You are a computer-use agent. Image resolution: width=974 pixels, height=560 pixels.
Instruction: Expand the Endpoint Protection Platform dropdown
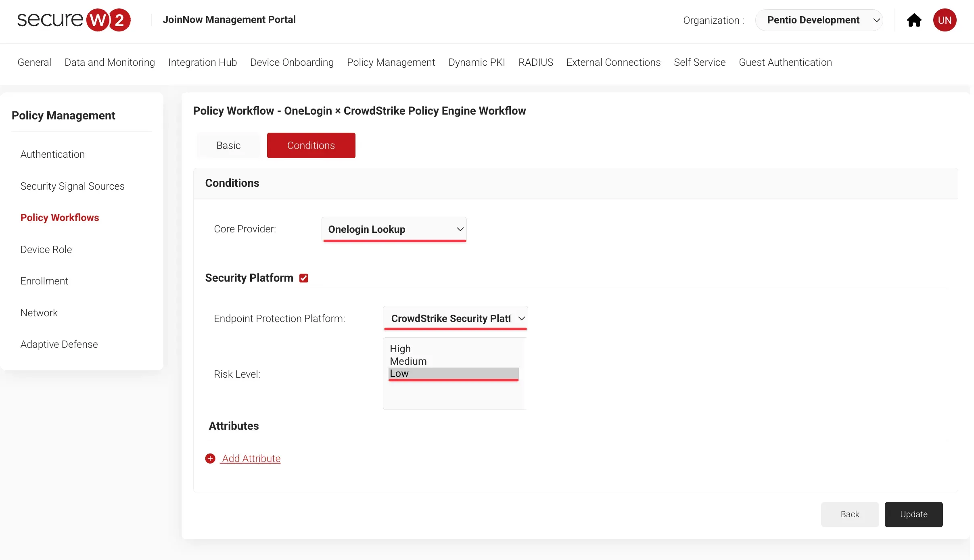(x=455, y=318)
